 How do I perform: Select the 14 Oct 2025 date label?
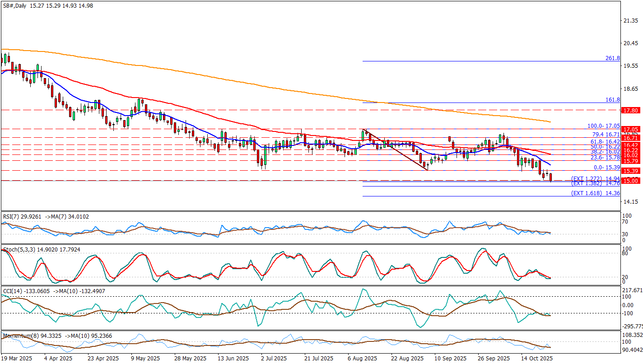coord(536,358)
